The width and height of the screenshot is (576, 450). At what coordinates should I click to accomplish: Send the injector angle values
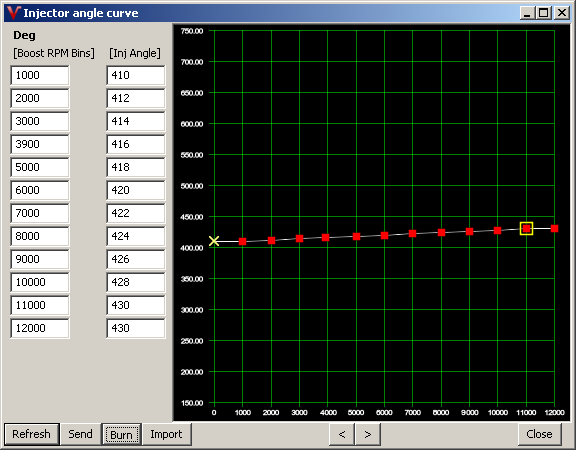click(80, 434)
